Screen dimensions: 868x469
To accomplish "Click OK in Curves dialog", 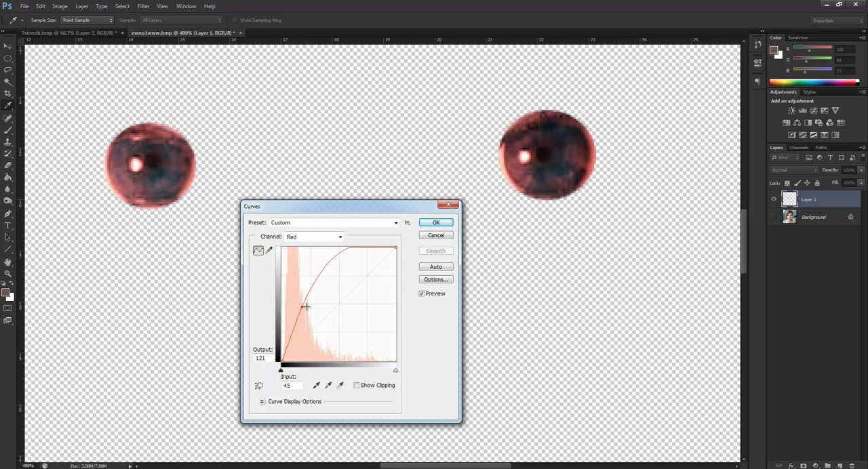I will tap(436, 222).
